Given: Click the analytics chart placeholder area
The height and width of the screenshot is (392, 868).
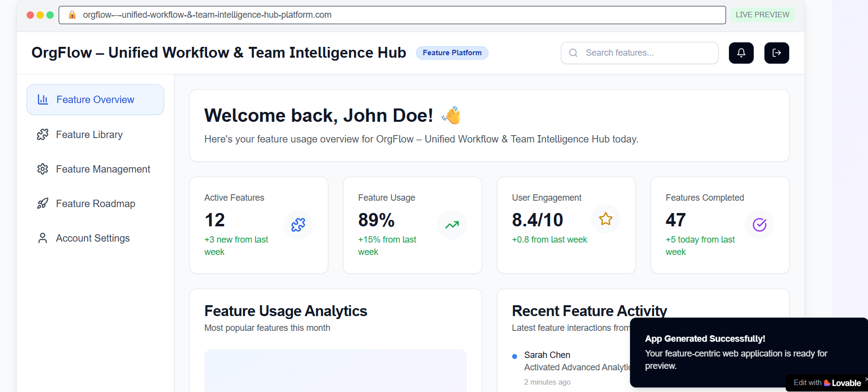Looking at the screenshot, I should coord(336,371).
